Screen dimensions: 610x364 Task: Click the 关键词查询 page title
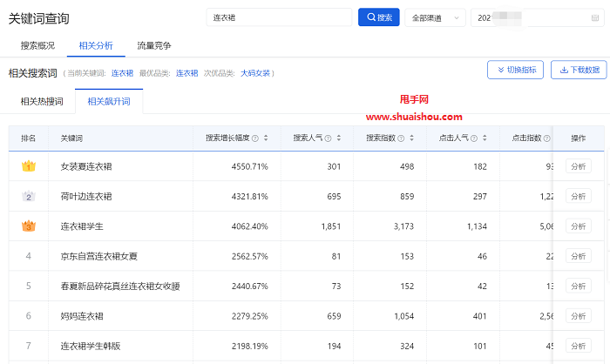(x=39, y=18)
